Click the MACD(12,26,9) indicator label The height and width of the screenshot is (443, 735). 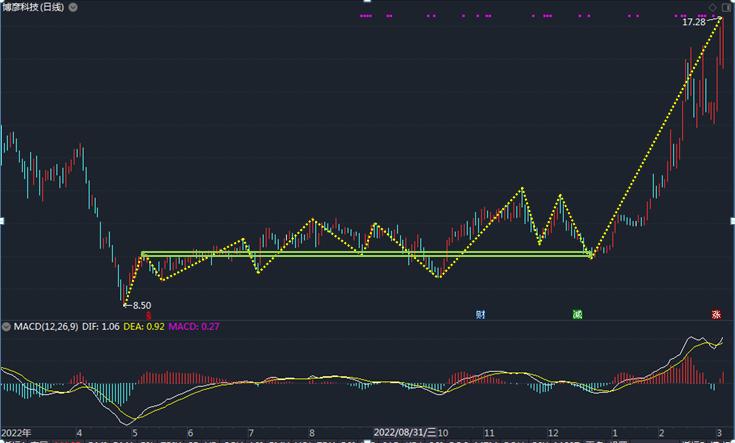coord(46,326)
